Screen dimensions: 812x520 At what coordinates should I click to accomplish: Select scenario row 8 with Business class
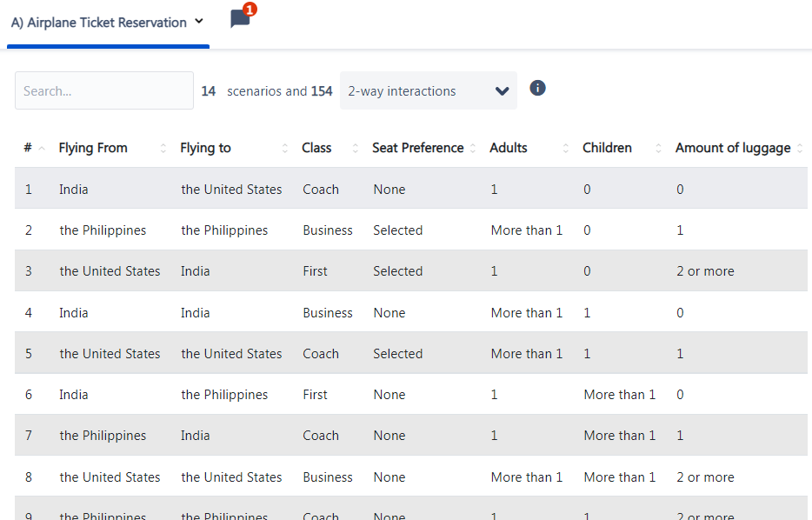coord(410,477)
